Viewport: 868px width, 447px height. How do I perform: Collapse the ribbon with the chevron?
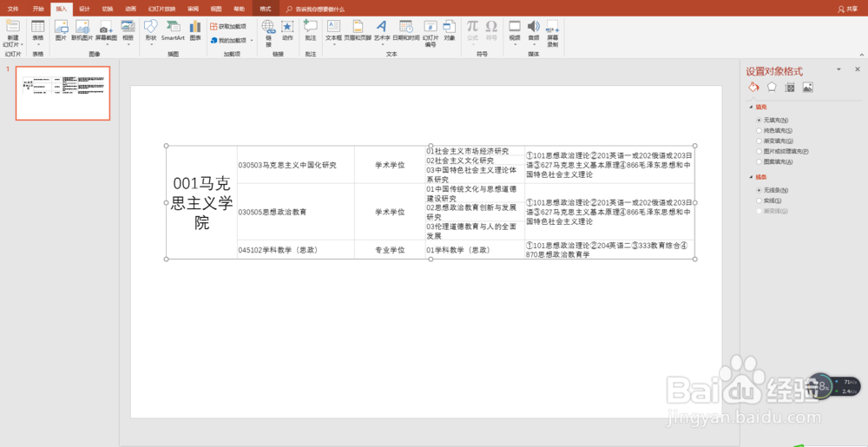(x=861, y=54)
